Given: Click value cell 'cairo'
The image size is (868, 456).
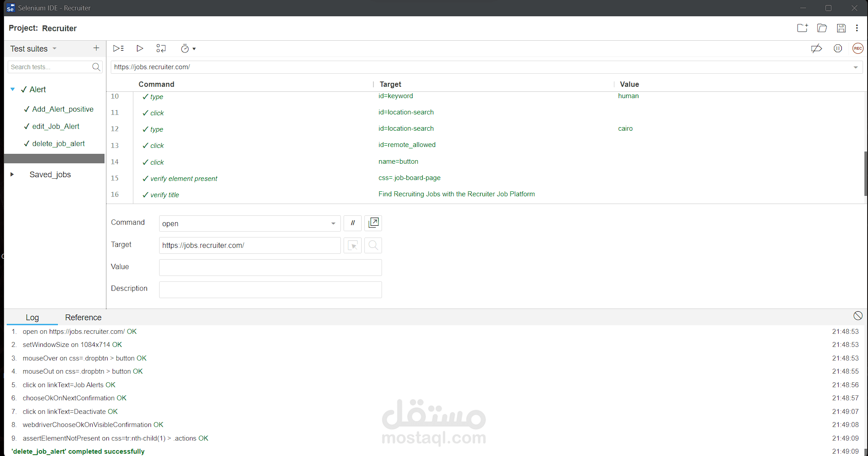Looking at the screenshot, I should (625, 128).
